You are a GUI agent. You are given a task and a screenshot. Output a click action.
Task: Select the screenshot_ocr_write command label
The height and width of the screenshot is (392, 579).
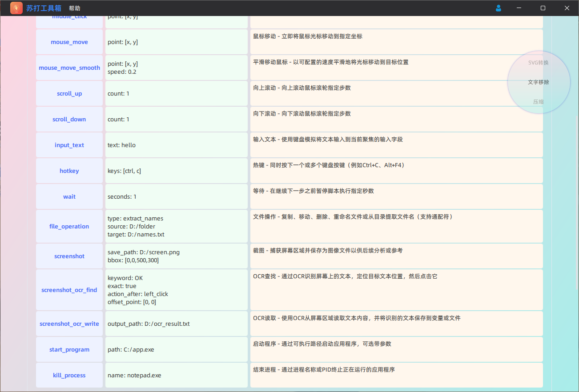click(69, 324)
